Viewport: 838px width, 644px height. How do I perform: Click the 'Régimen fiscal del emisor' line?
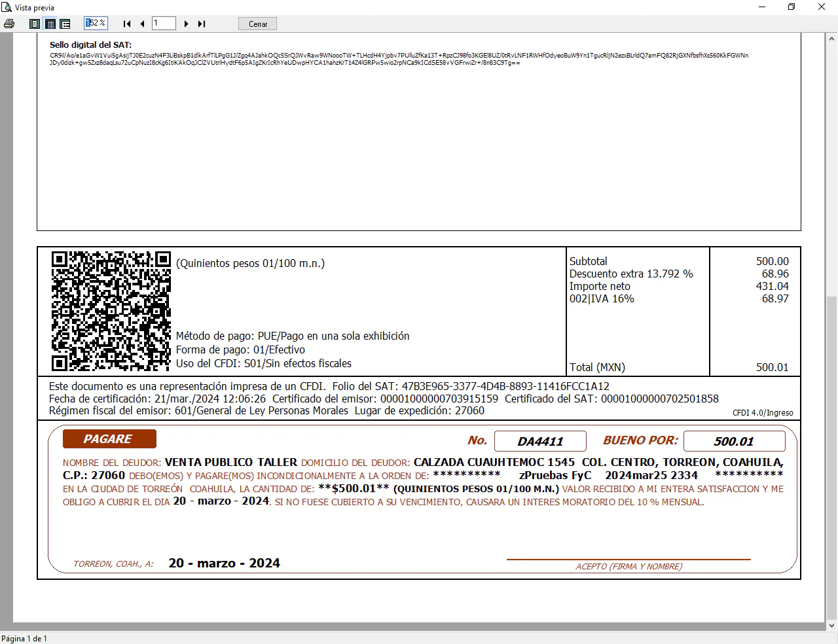coord(198,411)
